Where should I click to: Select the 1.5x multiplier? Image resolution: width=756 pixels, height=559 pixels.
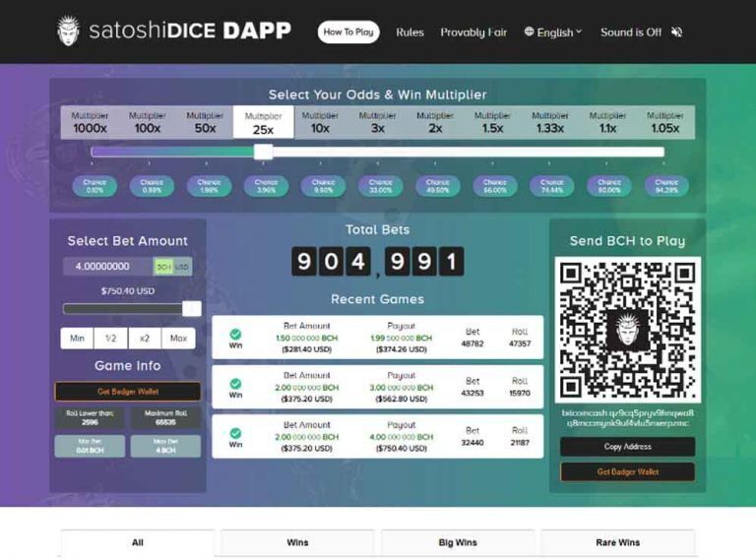click(492, 122)
